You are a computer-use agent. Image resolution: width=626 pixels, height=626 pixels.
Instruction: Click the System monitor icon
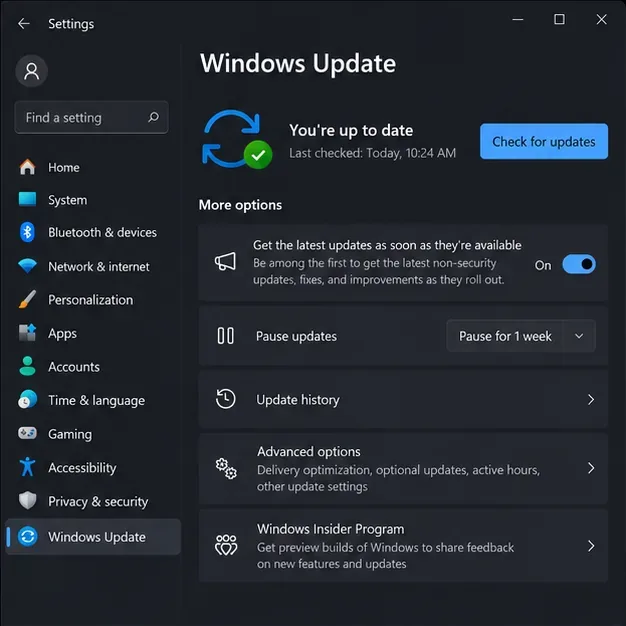(27, 199)
